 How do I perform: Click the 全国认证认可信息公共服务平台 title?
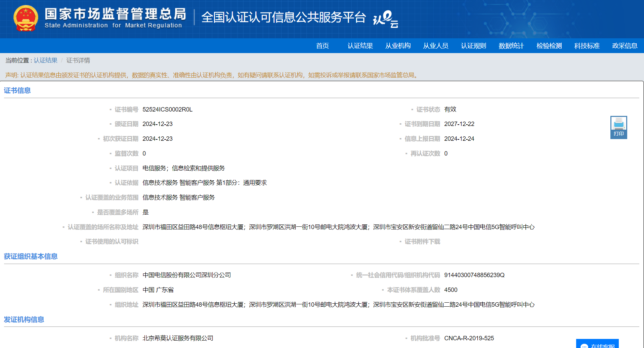tap(283, 17)
